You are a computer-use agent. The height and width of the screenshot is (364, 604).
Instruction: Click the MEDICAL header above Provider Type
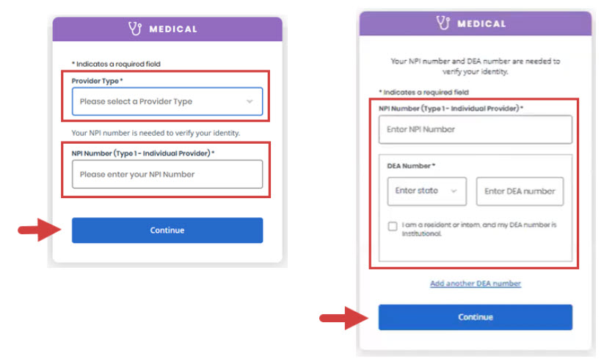(173, 29)
